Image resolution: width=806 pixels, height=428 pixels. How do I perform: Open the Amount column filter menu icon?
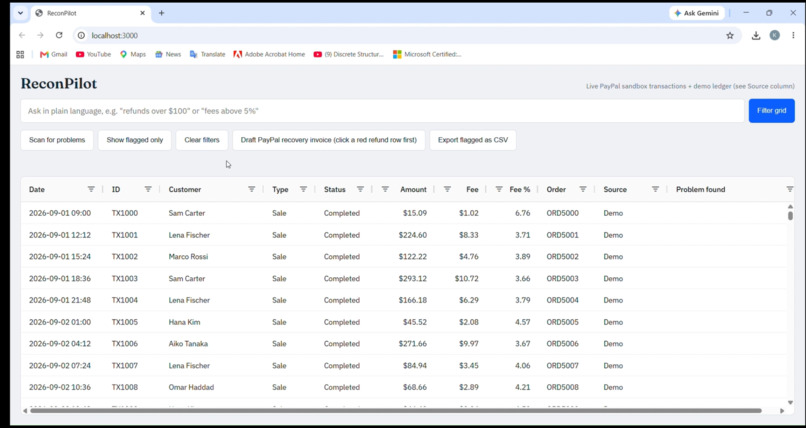(x=385, y=189)
